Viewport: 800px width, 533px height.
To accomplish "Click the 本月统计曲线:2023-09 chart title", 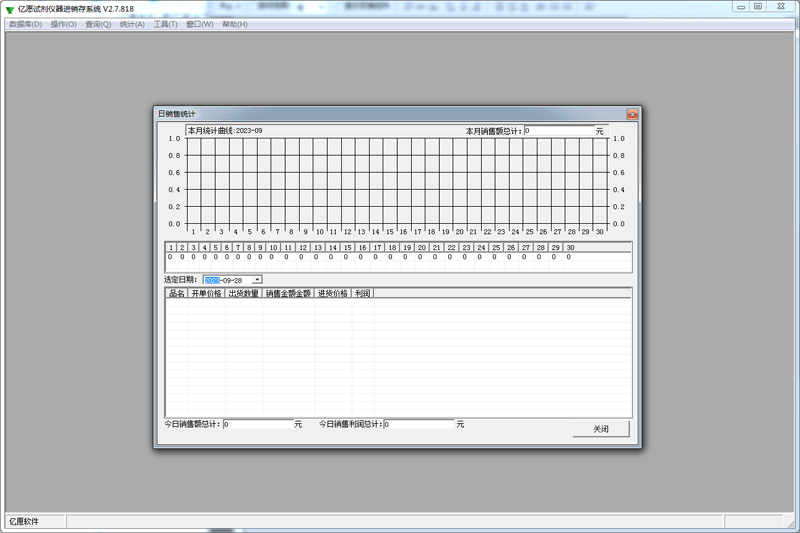I will [225, 131].
